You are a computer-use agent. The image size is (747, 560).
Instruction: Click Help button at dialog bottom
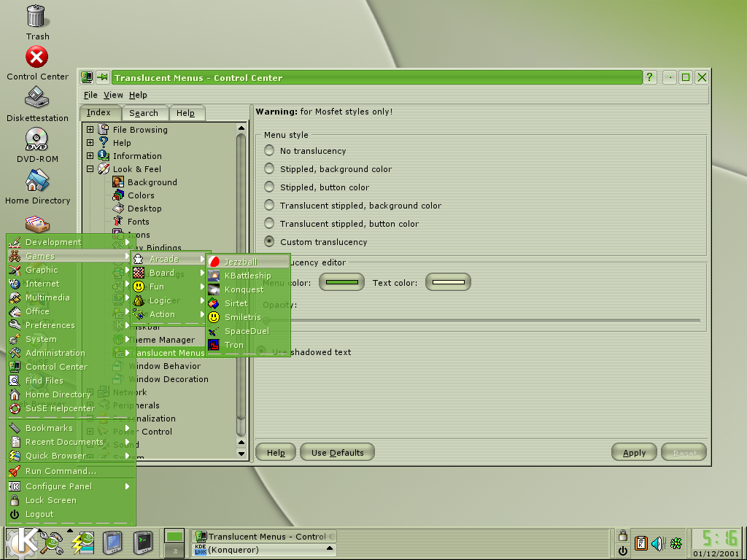[x=276, y=452]
